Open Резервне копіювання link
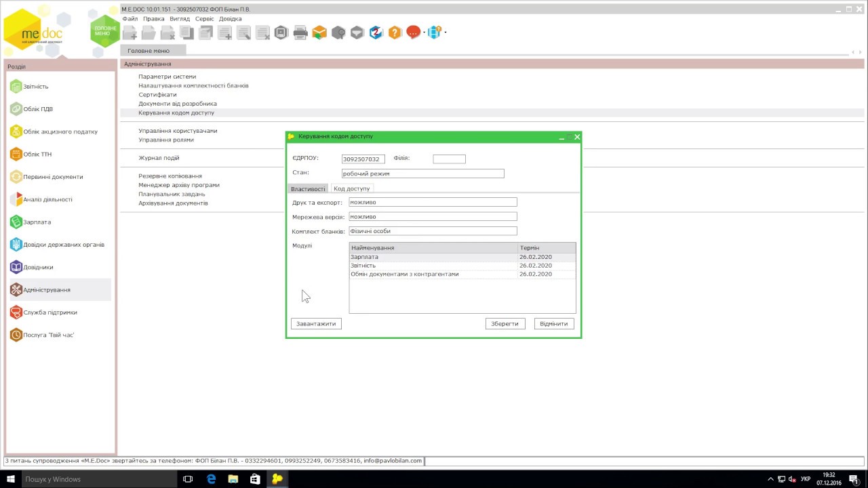 pyautogui.click(x=170, y=176)
